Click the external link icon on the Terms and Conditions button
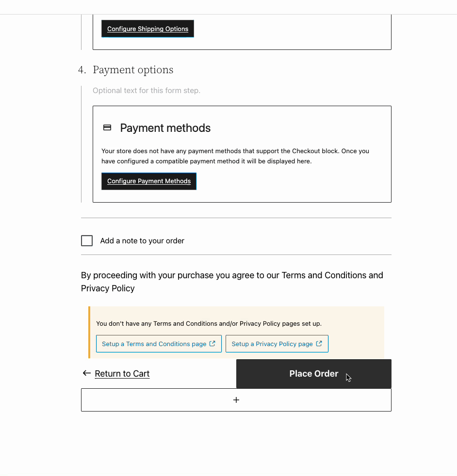The height and width of the screenshot is (476, 457). point(212,344)
